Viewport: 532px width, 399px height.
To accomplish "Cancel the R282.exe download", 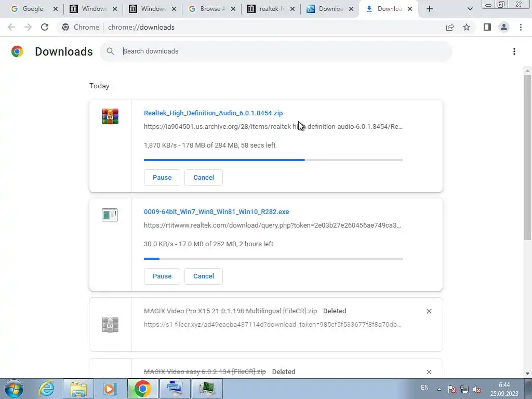I will pyautogui.click(x=204, y=276).
